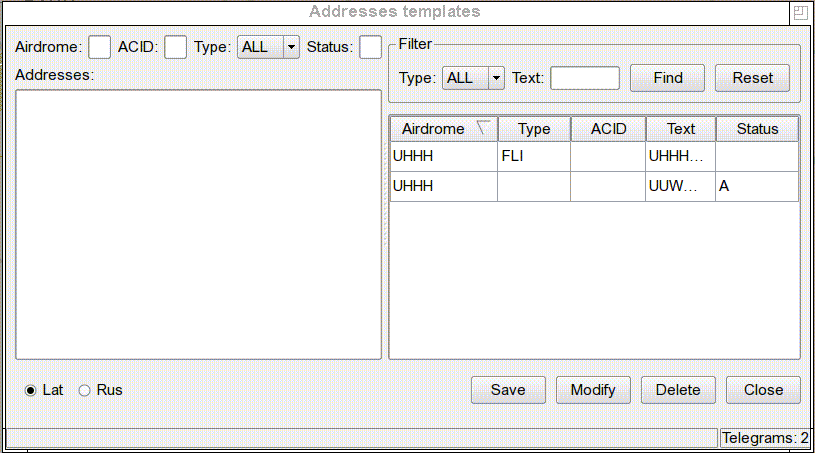Focus the Airdrome input field
This screenshot has height=453, width=815.
(x=99, y=47)
